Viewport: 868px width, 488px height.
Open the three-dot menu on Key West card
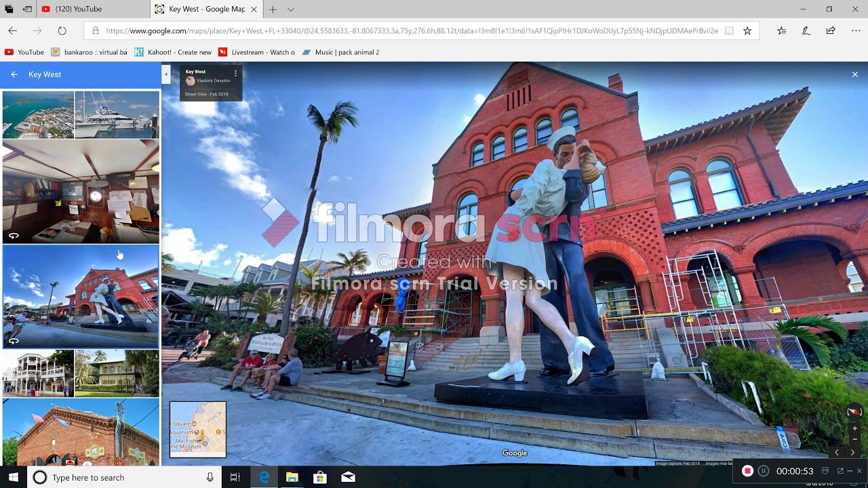[x=235, y=73]
